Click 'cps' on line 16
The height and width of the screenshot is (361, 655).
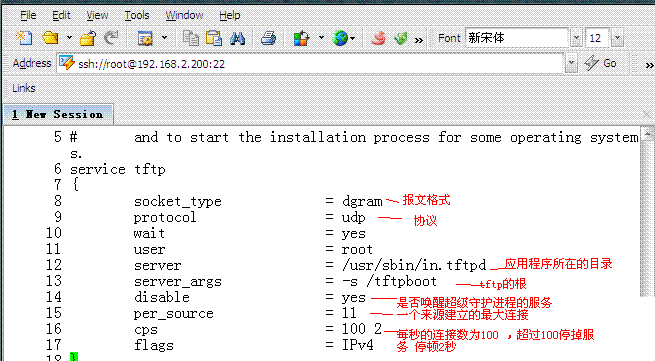[146, 330]
